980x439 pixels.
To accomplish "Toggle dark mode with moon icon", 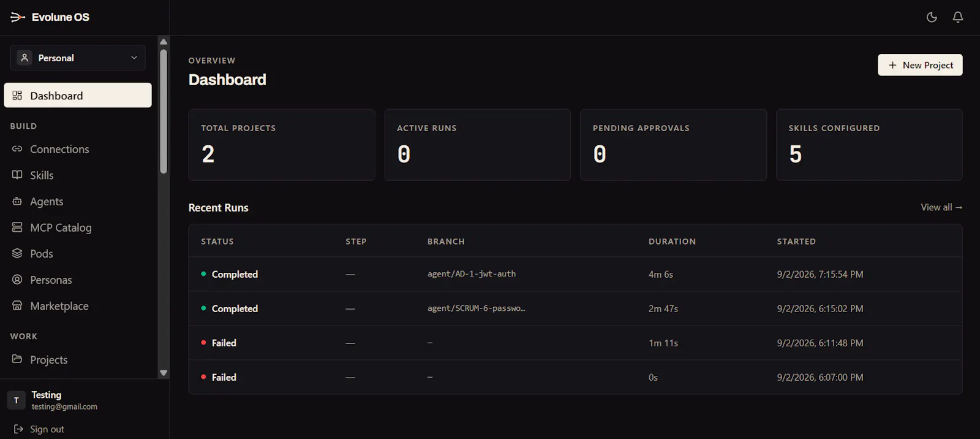I will coord(932,17).
